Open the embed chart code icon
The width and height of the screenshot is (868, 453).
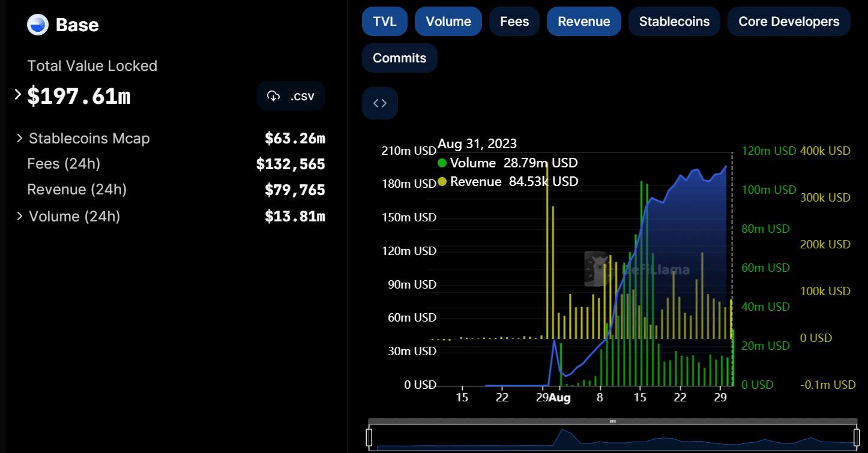[380, 103]
